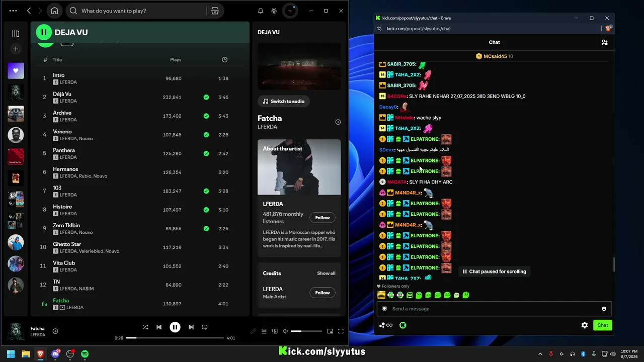
Task: Seek within the song progress bar
Action: click(x=175, y=338)
